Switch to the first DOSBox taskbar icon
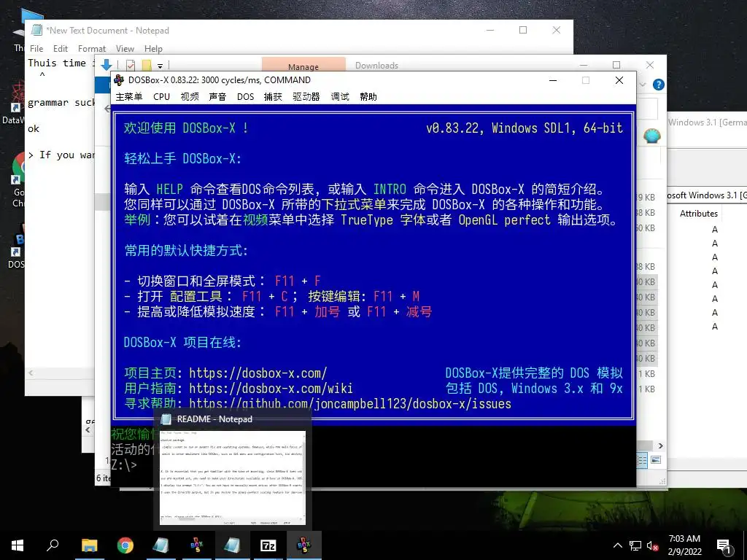Image resolution: width=747 pixels, height=560 pixels. pos(197,545)
